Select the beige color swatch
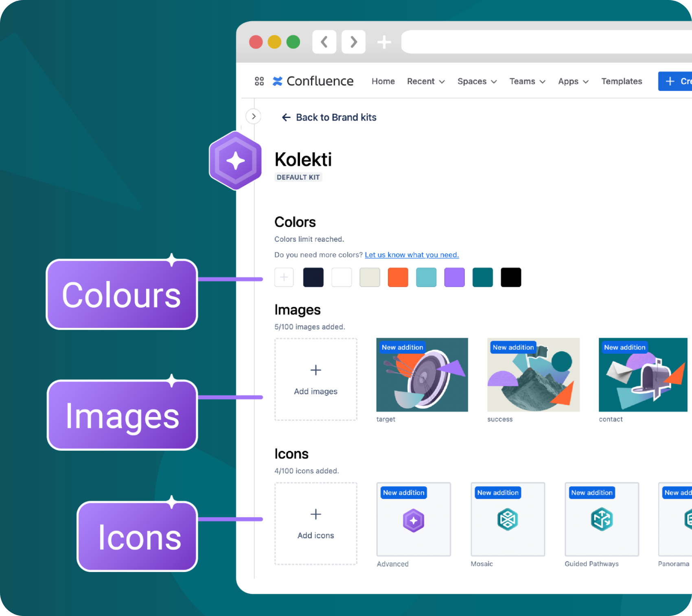 pyautogui.click(x=370, y=277)
